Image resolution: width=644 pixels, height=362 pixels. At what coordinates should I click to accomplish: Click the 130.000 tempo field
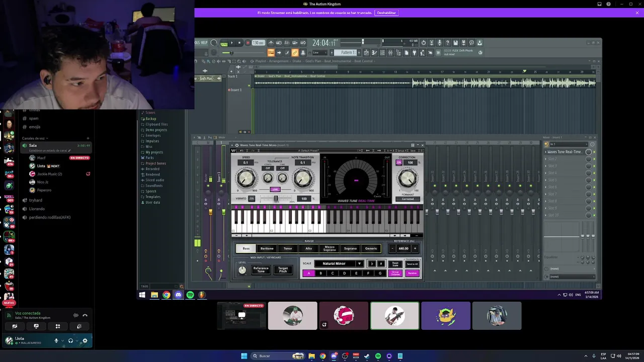point(258,42)
